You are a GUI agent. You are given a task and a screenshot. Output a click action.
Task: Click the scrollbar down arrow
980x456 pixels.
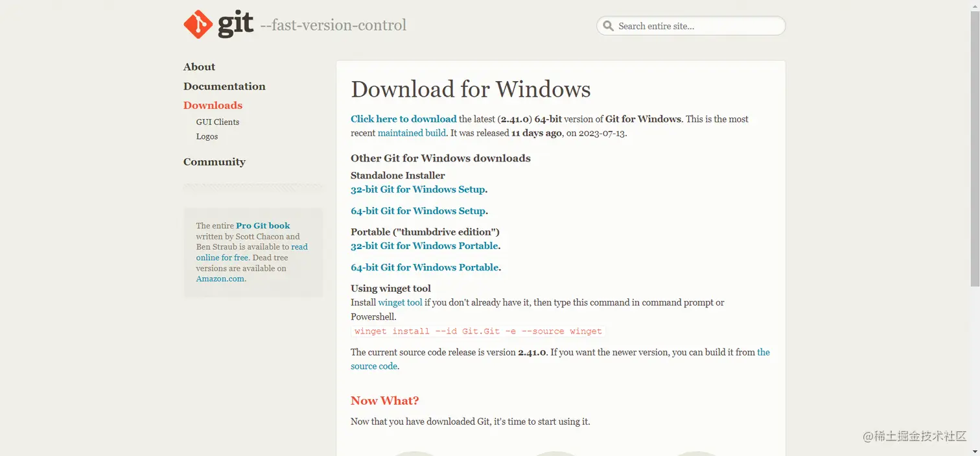975,451
